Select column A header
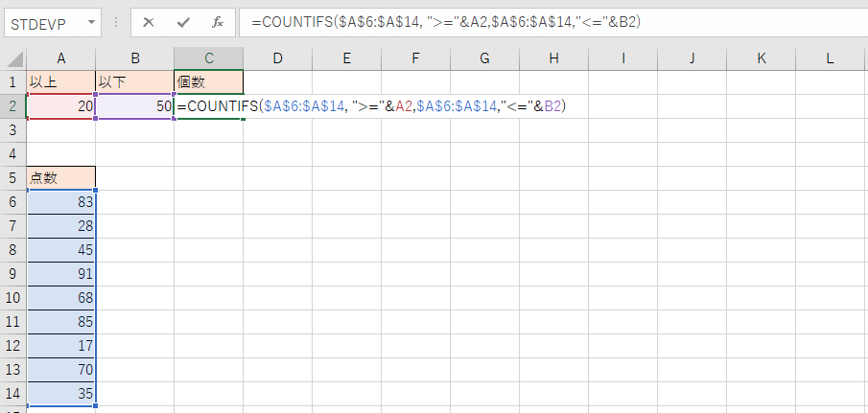This screenshot has height=413, width=868. pos(61,58)
